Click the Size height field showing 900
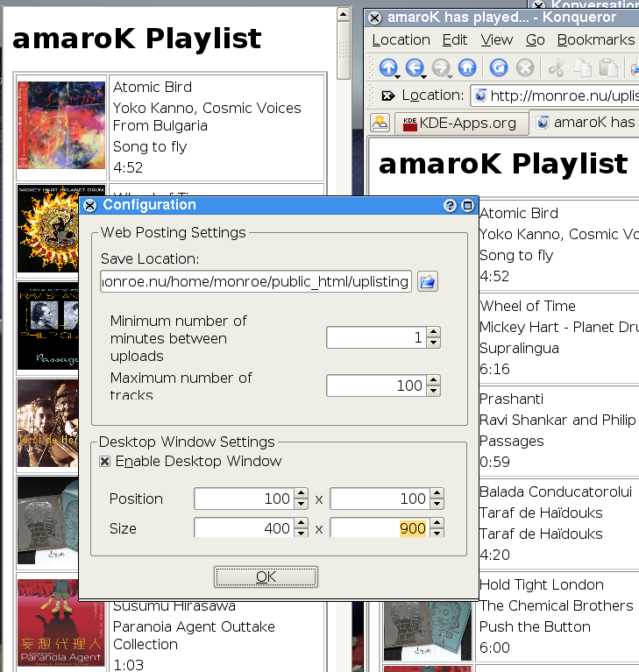 click(x=380, y=527)
